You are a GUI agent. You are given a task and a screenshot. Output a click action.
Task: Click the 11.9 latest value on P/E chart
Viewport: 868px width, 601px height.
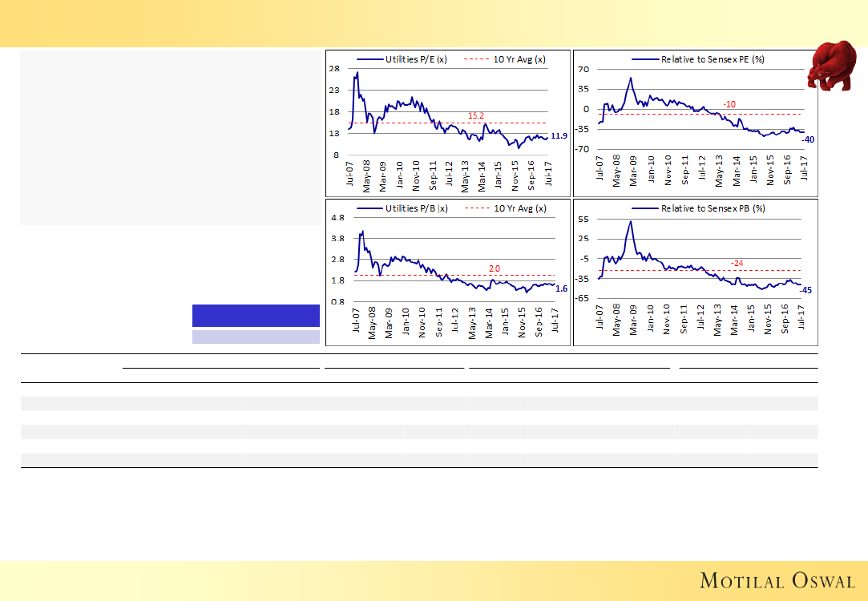click(559, 136)
